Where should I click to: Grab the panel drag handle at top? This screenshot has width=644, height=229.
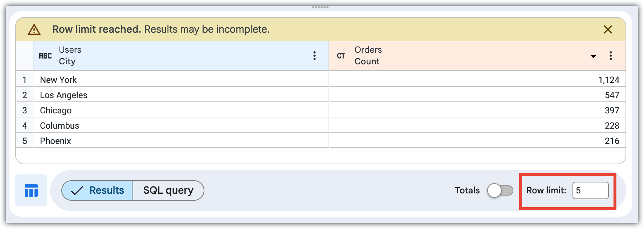[320, 7]
